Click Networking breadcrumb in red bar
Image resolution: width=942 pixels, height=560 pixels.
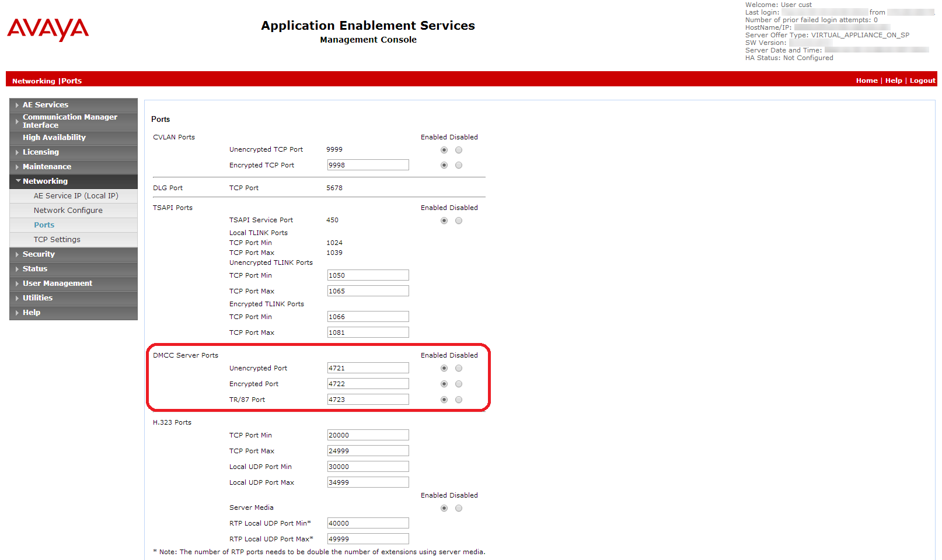[33, 81]
